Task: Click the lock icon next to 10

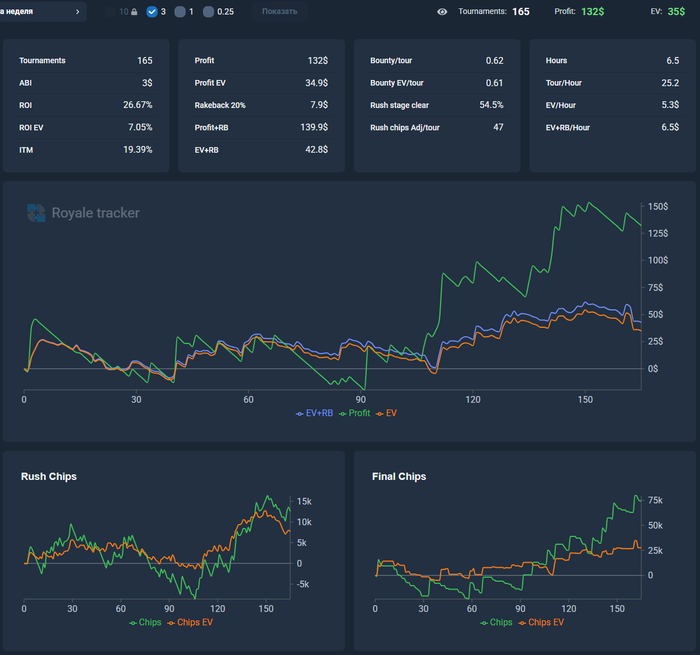Action: (x=134, y=12)
